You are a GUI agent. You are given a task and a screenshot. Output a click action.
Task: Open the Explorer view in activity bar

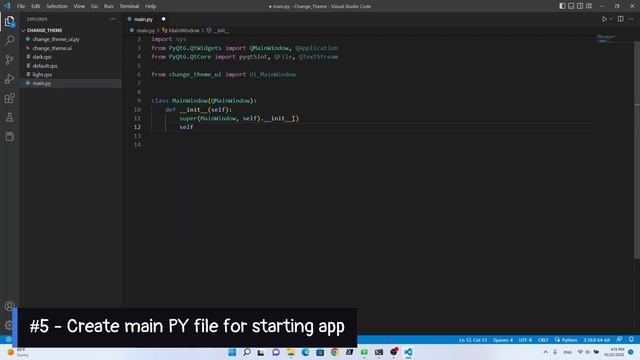(x=9, y=21)
